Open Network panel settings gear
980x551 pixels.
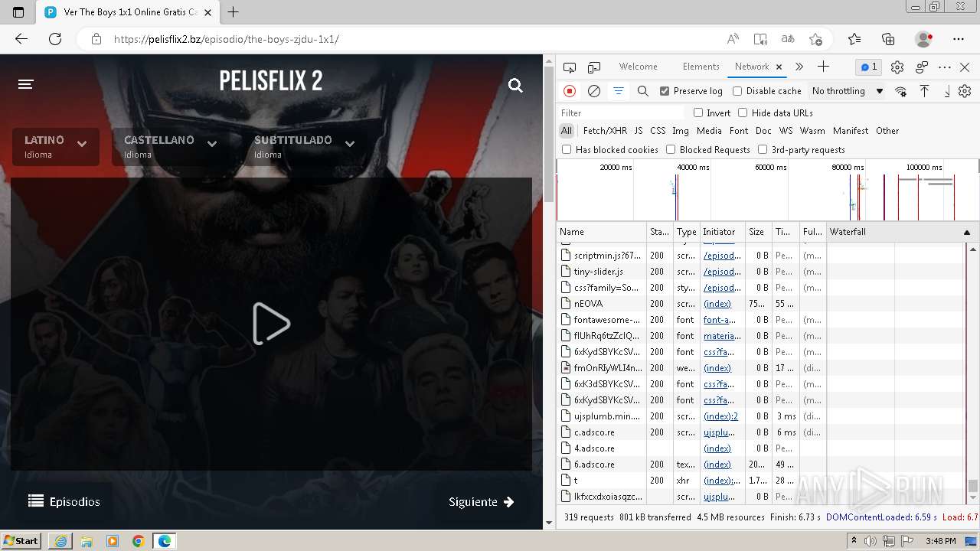[965, 91]
